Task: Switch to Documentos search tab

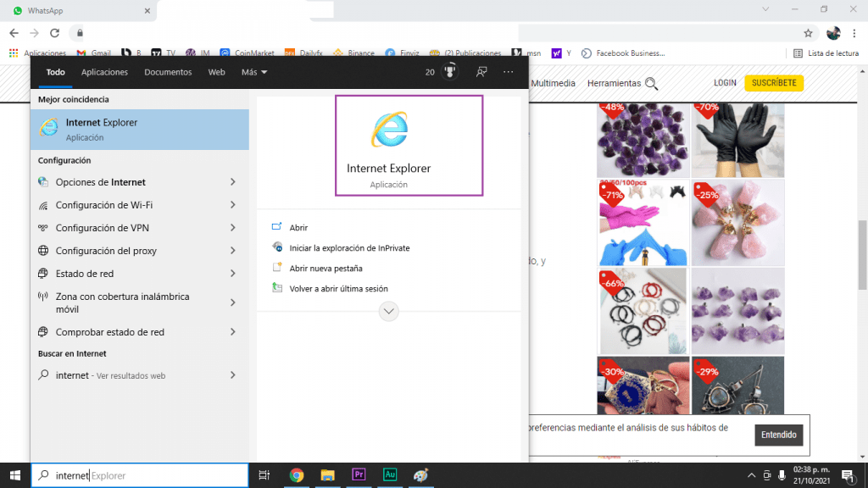Action: pos(168,72)
